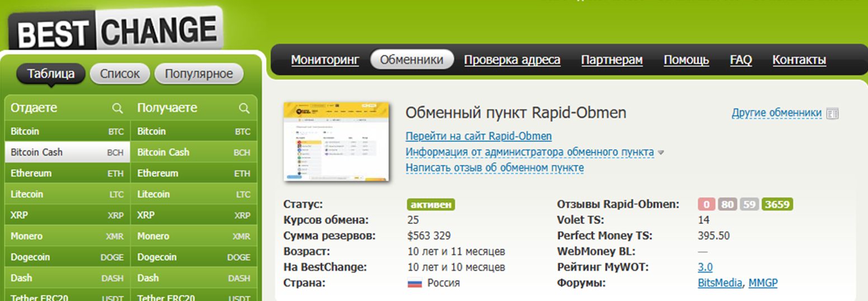868x301 pixels.
Task: Click the Perfect Money TS value 395.50
Action: click(x=714, y=236)
